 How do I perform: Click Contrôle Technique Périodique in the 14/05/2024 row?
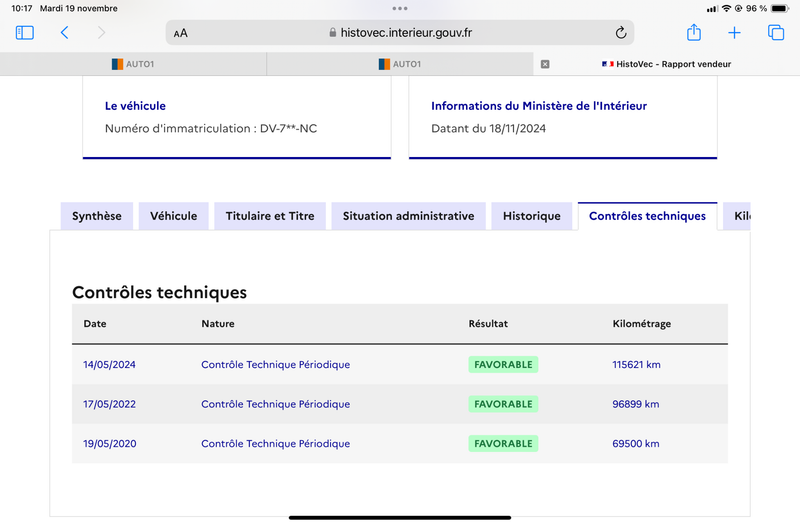click(x=276, y=365)
